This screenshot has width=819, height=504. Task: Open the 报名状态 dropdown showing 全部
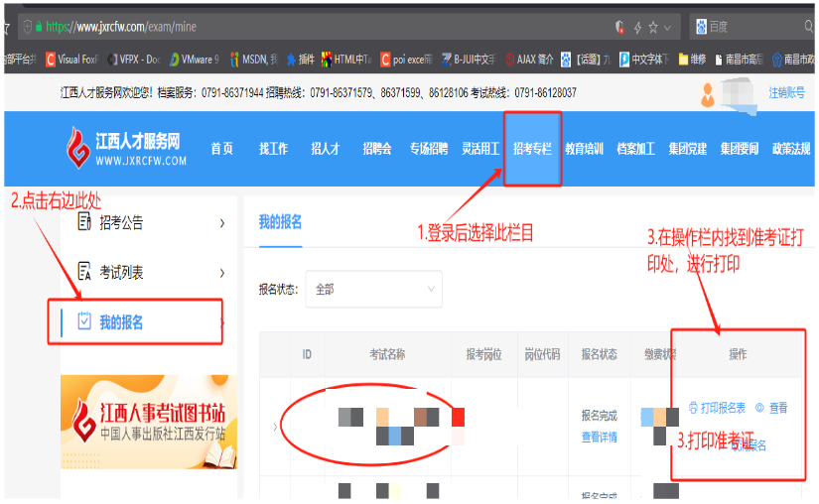coord(374,289)
